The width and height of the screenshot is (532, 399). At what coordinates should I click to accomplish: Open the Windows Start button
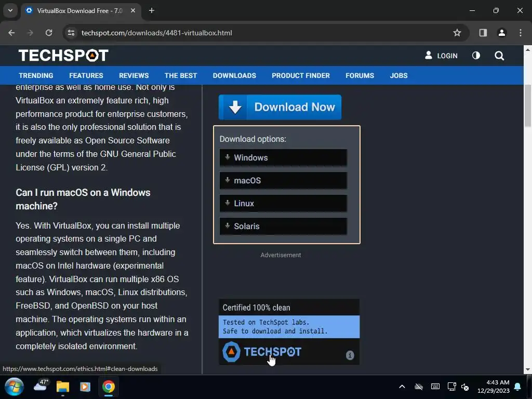click(14, 387)
